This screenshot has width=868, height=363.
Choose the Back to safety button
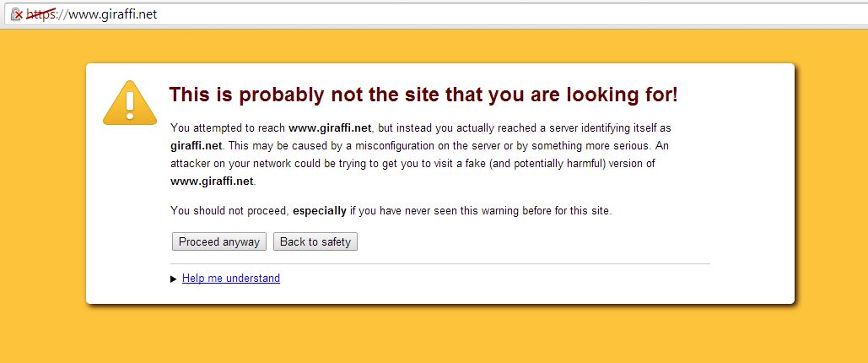click(x=315, y=242)
